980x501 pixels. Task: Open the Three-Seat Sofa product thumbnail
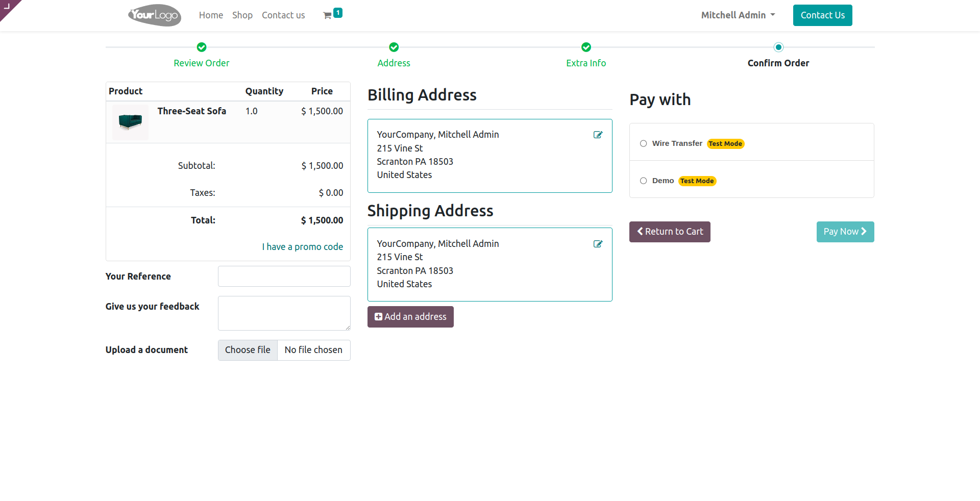pyautogui.click(x=130, y=122)
